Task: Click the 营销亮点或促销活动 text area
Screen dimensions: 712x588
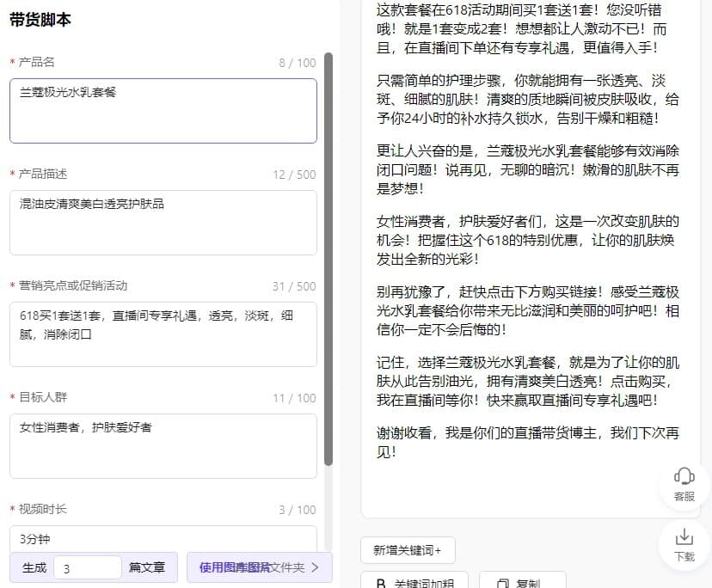Action: coord(163,334)
